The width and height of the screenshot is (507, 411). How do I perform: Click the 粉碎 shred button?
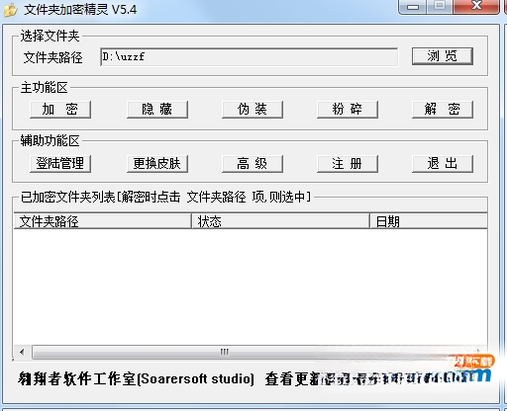(347, 109)
